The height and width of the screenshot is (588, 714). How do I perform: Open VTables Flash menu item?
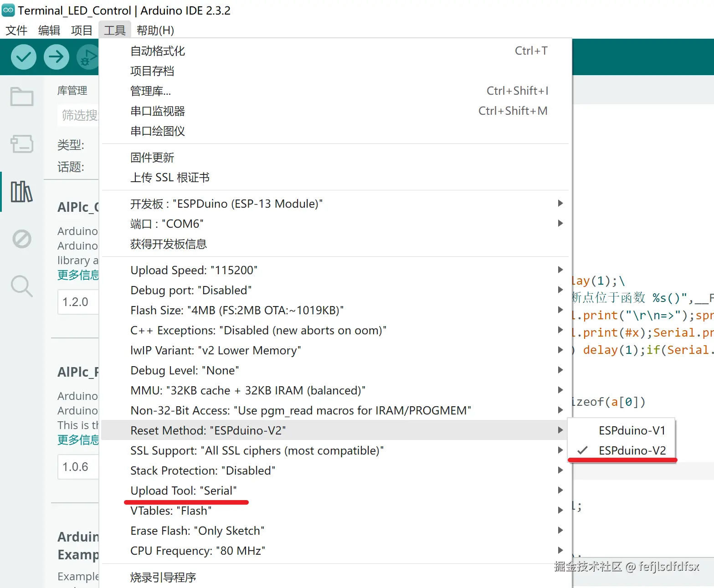point(335,511)
